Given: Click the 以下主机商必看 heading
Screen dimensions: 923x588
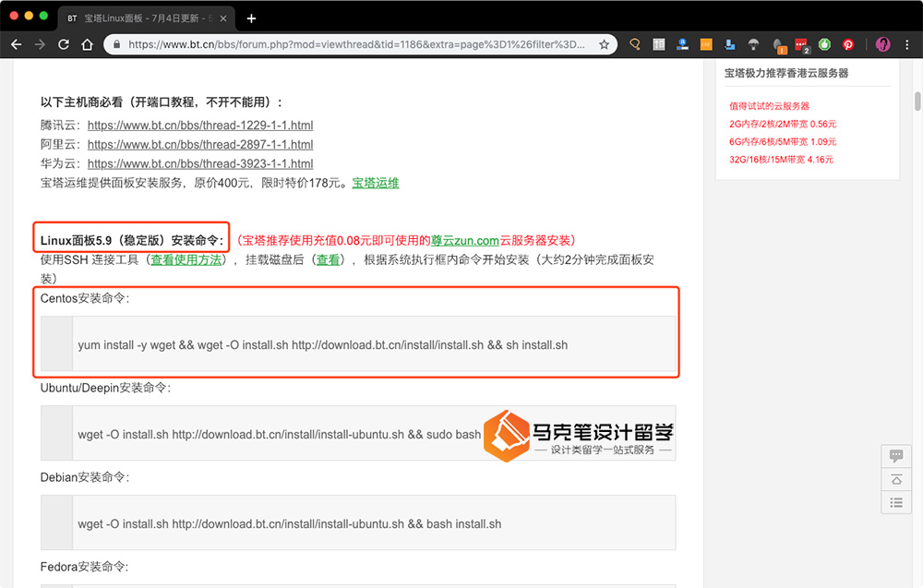Looking at the screenshot, I should [161, 102].
